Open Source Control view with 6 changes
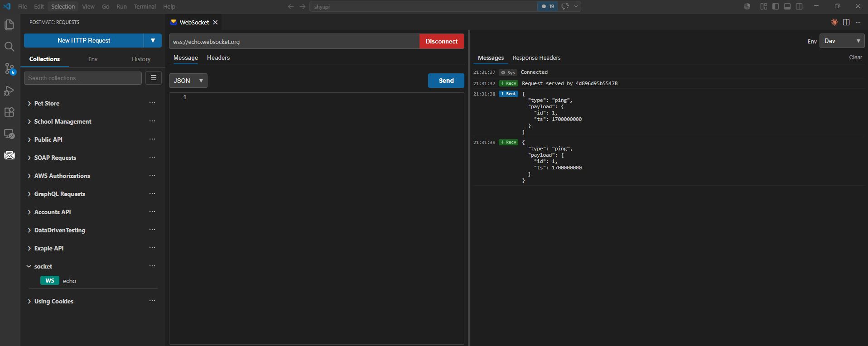This screenshot has height=346, width=868. coord(10,68)
